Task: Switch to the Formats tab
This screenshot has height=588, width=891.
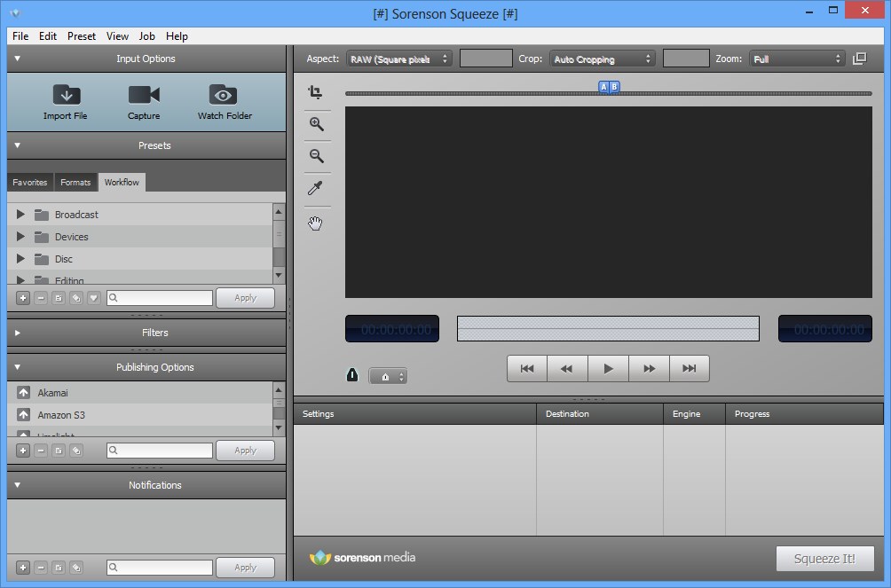Action: coord(75,183)
